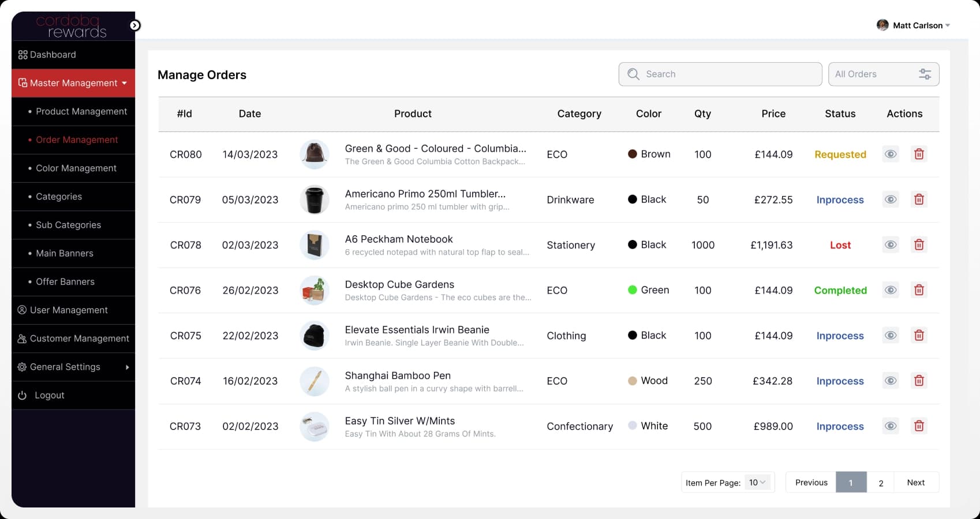Open Customer Management section
This screenshot has width=980, height=519.
point(73,339)
